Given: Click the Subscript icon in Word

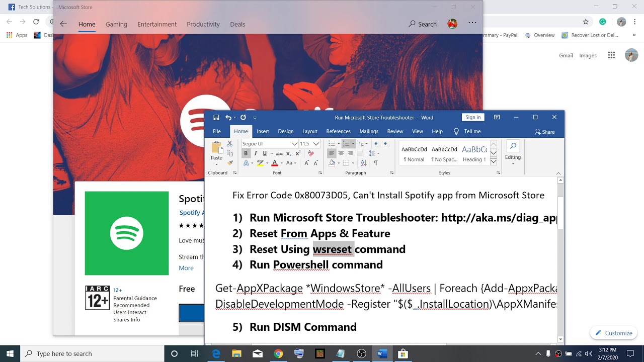Looking at the screenshot, I should click(289, 153).
